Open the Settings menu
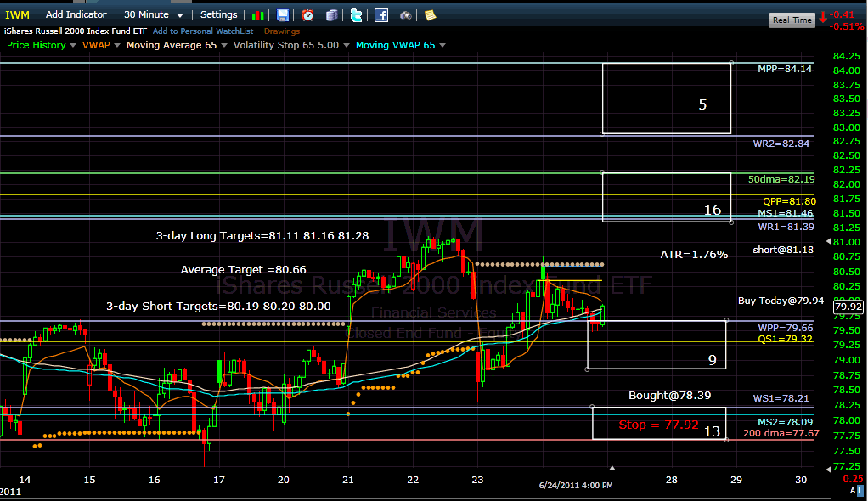This screenshot has width=868, height=501. point(218,15)
